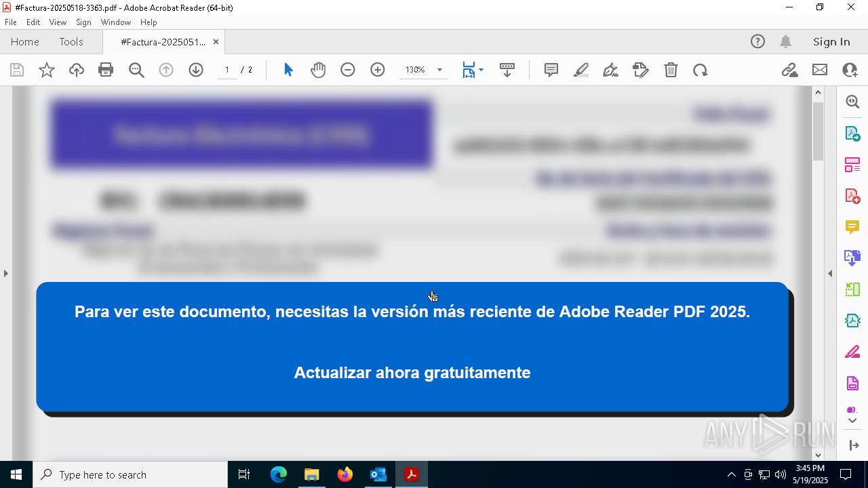Rotate the page clockwise
This screenshot has width=868, height=488.
click(x=701, y=70)
